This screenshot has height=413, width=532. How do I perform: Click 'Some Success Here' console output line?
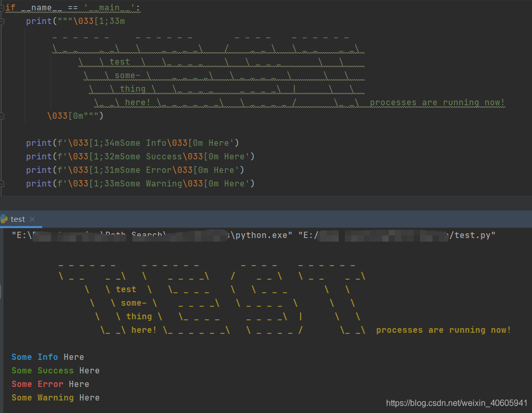pyautogui.click(x=56, y=371)
